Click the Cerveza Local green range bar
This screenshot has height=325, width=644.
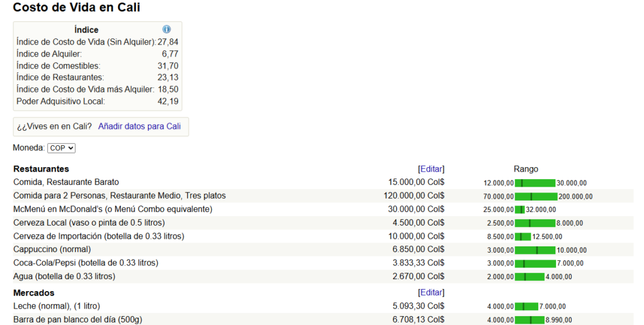point(535,223)
